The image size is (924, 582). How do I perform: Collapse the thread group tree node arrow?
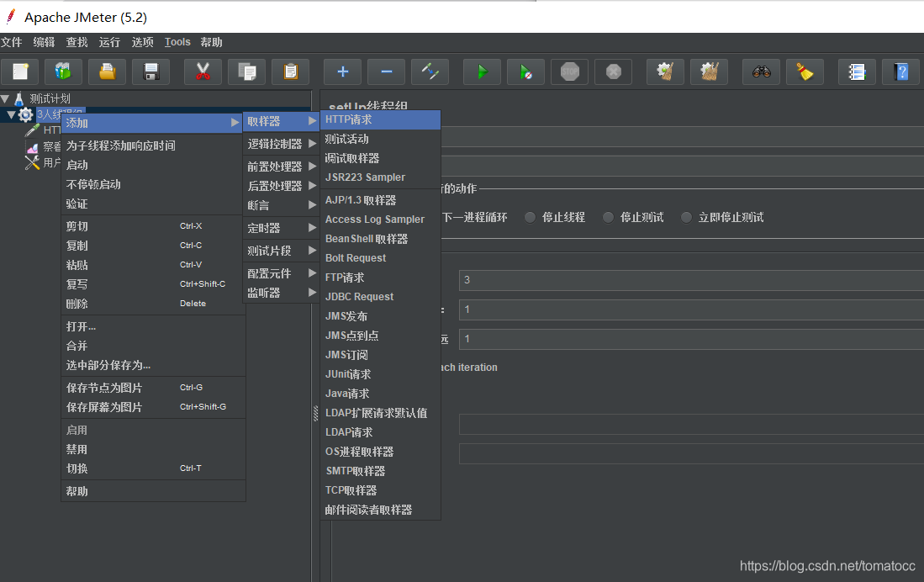[x=11, y=115]
